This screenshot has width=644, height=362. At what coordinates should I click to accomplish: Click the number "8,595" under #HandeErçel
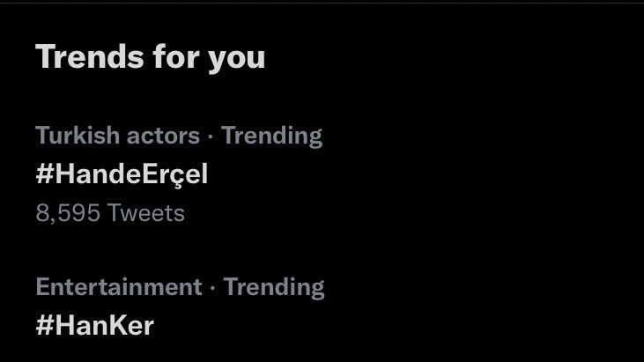point(68,213)
